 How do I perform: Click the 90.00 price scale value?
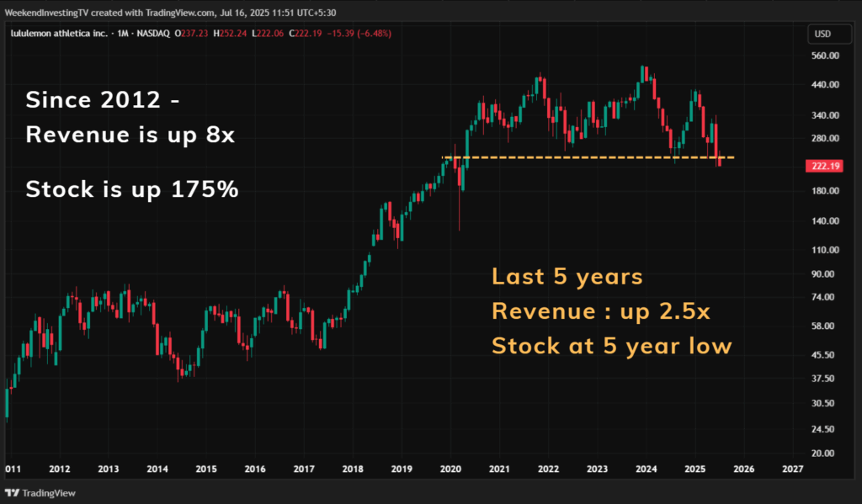click(x=823, y=273)
